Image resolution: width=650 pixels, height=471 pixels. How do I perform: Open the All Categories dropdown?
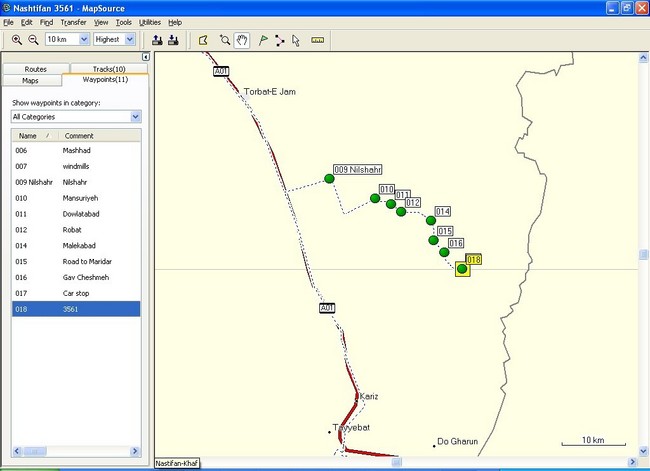(135, 117)
